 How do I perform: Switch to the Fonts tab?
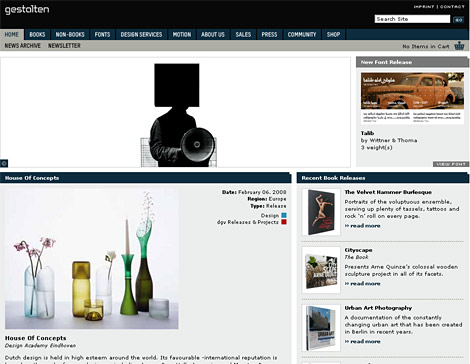point(102,34)
